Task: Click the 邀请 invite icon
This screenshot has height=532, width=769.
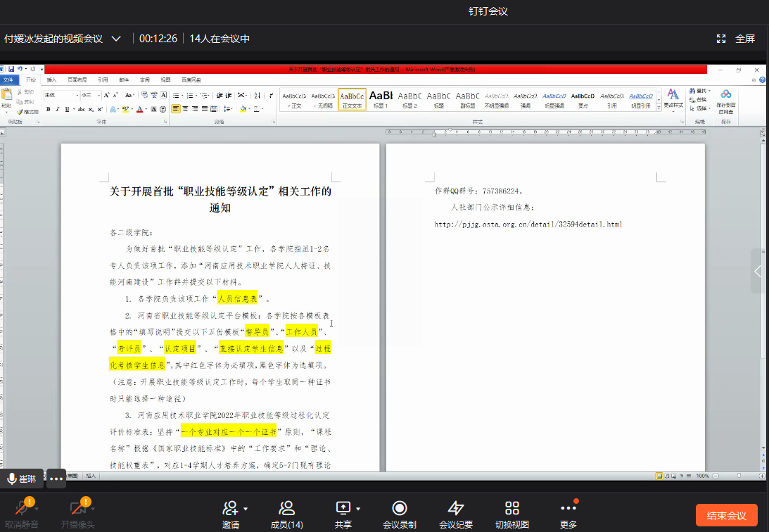Action: (x=230, y=509)
